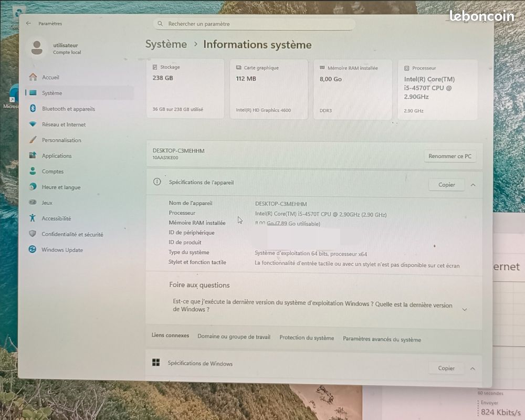
Task: Click the Foire aux questions heading
Action: coord(199,285)
